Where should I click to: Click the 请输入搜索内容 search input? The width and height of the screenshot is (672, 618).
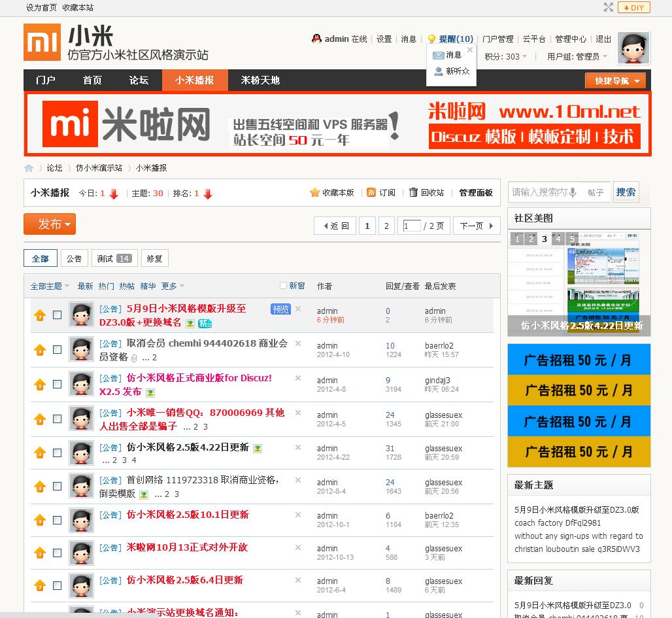click(x=539, y=192)
